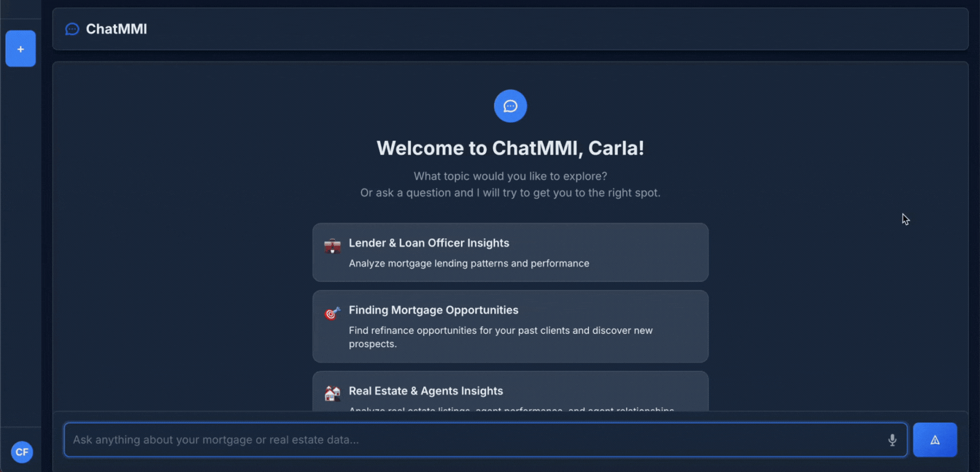980x472 pixels.
Task: Click the plus button to start new chat
Action: tap(21, 49)
